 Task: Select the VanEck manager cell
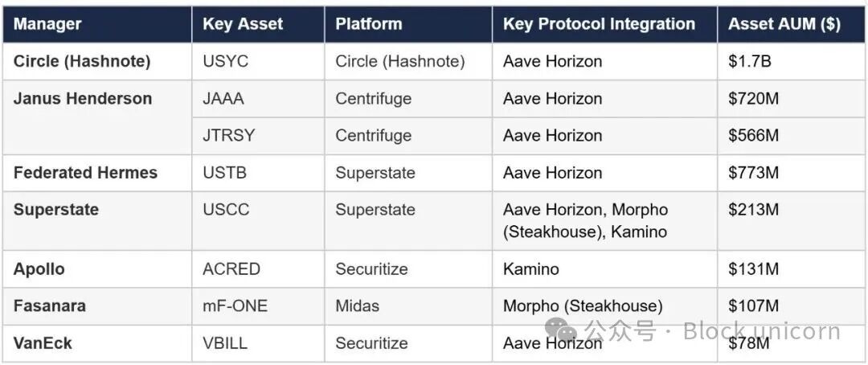pyautogui.click(x=43, y=343)
